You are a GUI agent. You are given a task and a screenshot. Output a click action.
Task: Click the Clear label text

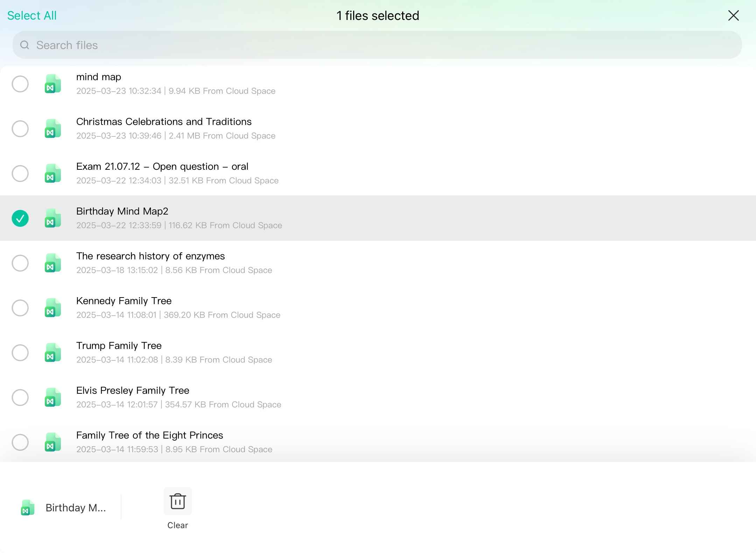(177, 525)
